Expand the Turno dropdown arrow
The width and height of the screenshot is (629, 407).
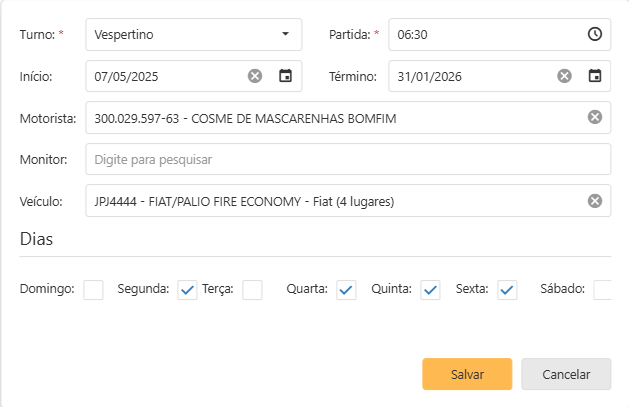pyautogui.click(x=285, y=34)
